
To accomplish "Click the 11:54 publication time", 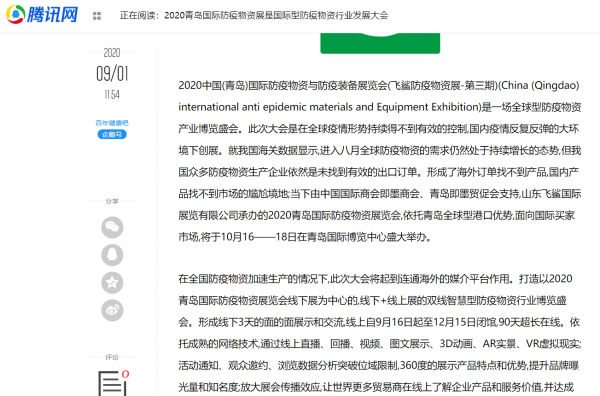I will coord(112,95).
